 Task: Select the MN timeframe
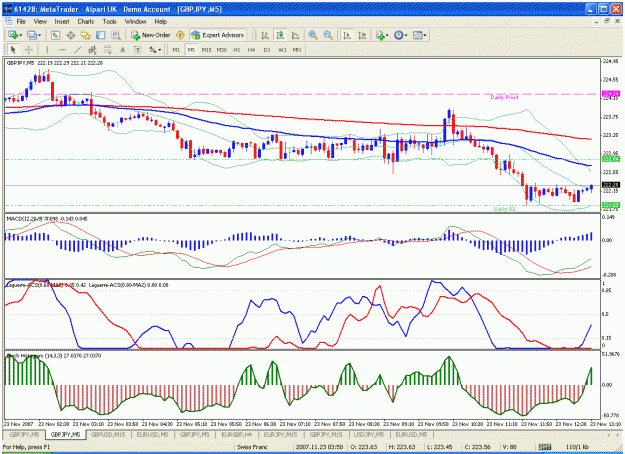point(297,50)
